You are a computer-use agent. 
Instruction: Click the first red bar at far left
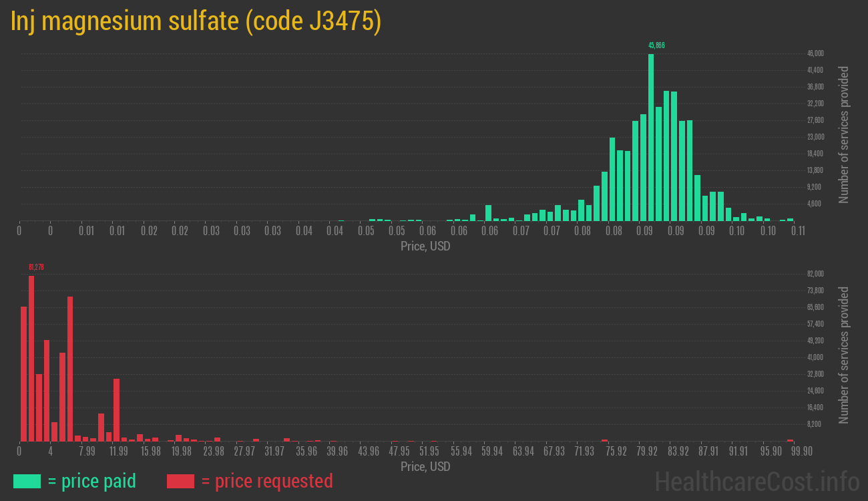(x=23, y=374)
